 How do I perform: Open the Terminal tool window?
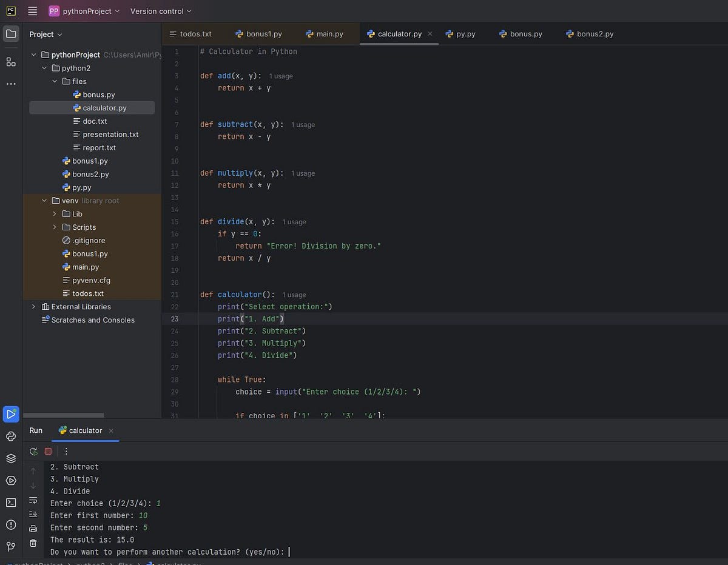click(x=11, y=503)
